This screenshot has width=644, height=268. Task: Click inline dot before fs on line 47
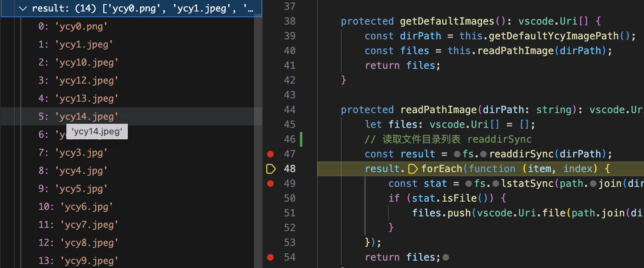457,154
